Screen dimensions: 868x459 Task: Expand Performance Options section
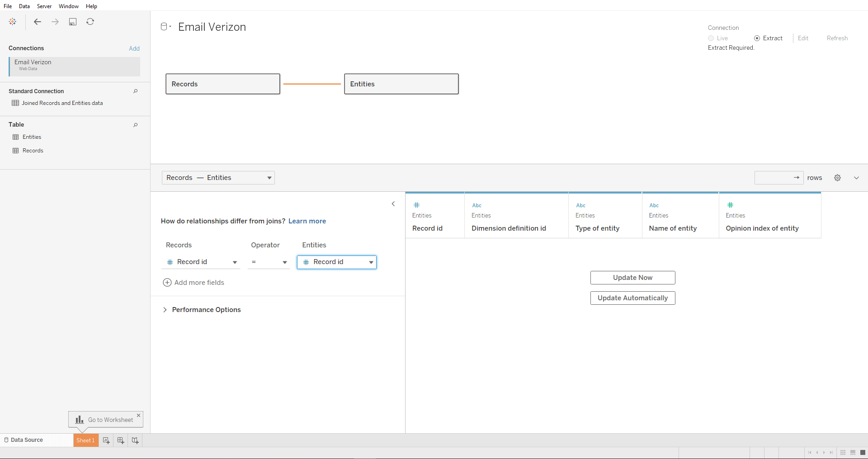click(202, 310)
